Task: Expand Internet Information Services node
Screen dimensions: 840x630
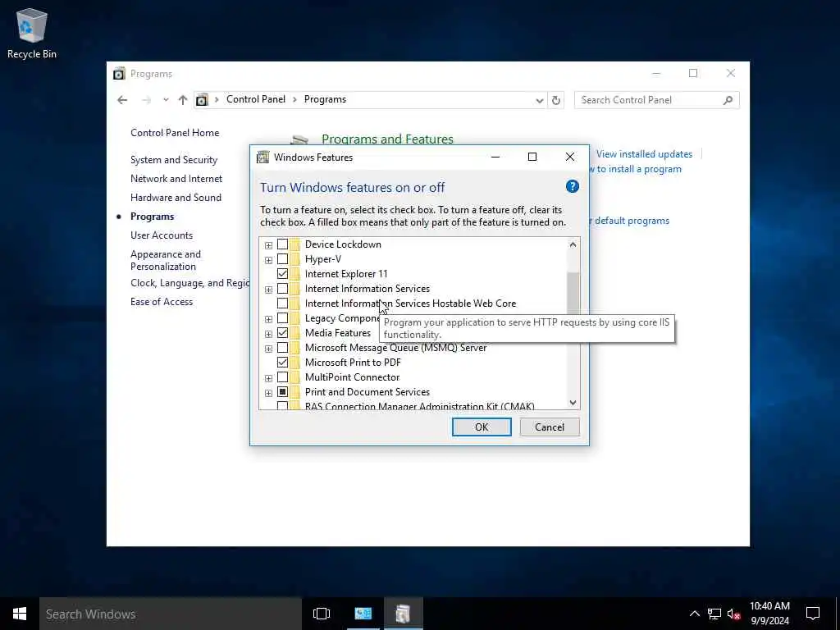Action: (268, 290)
